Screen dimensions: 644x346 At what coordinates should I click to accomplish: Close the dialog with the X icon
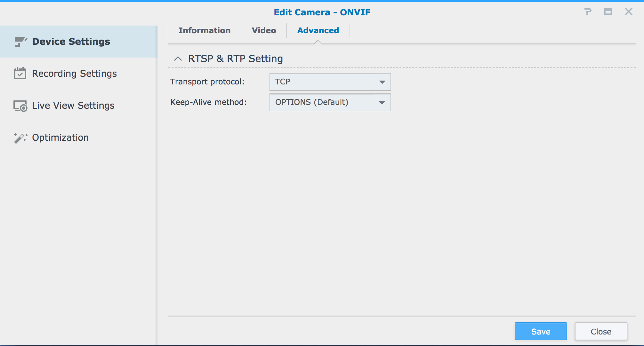click(x=628, y=12)
